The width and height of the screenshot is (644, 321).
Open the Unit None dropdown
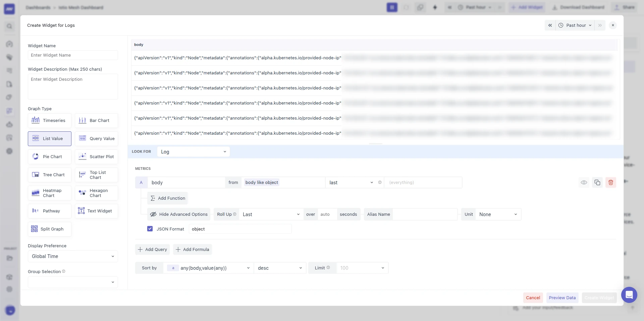point(498,214)
